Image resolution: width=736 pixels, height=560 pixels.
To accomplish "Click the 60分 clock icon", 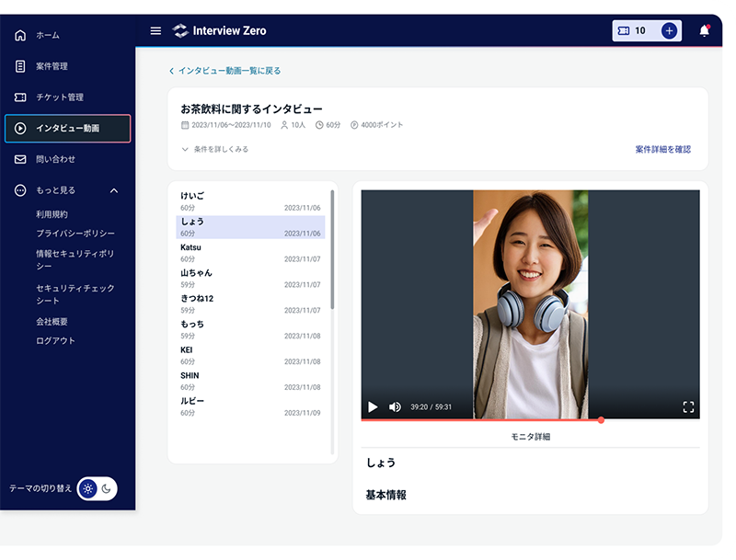I will [319, 125].
